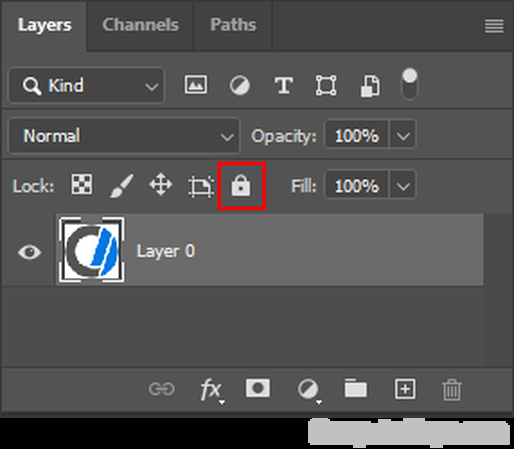The height and width of the screenshot is (449, 514).
Task: Delete layer with trash icon
Action: 452,389
